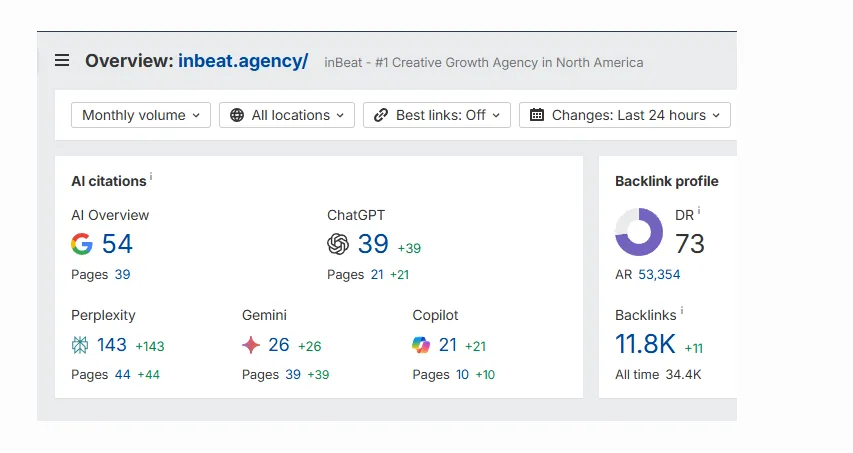The width and height of the screenshot is (853, 453).
Task: Click the calendar icon in Changes filter
Action: (x=537, y=115)
